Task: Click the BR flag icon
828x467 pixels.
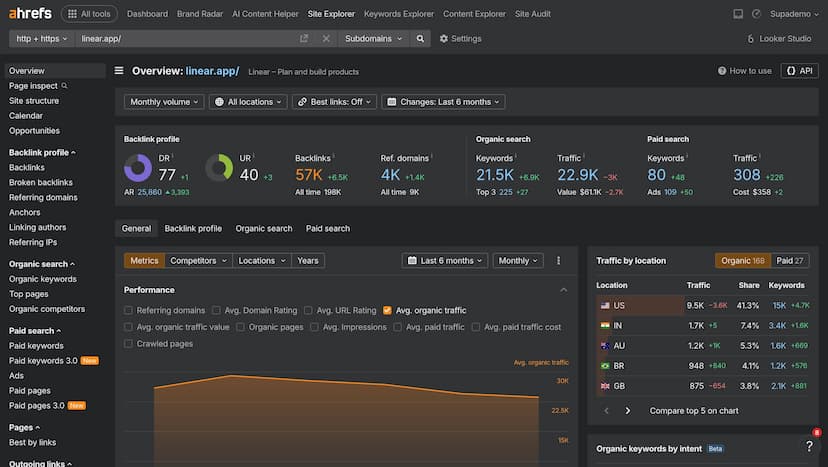Action: point(605,366)
